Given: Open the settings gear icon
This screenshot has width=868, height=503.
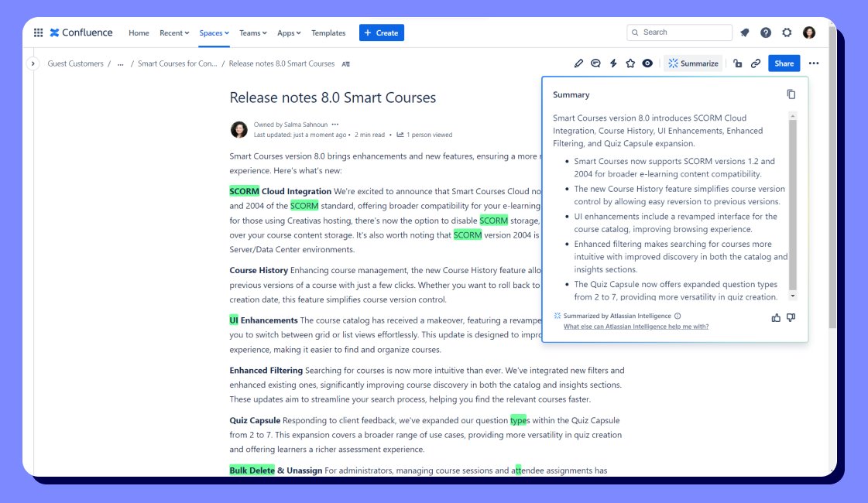Looking at the screenshot, I should [787, 33].
